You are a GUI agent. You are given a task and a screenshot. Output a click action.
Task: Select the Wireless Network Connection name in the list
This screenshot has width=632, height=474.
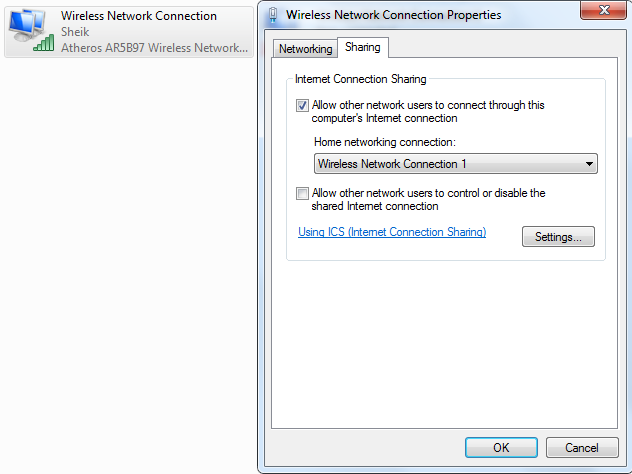(x=139, y=16)
